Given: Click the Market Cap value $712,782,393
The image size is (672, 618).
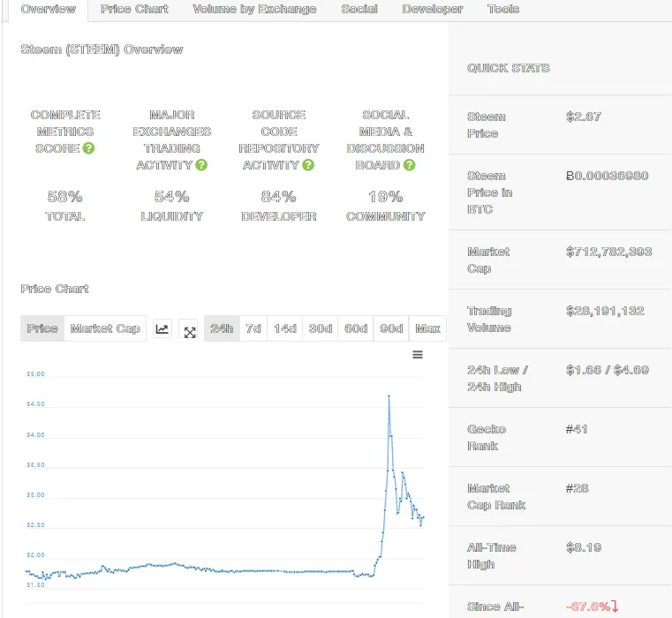Looking at the screenshot, I should [608, 252].
